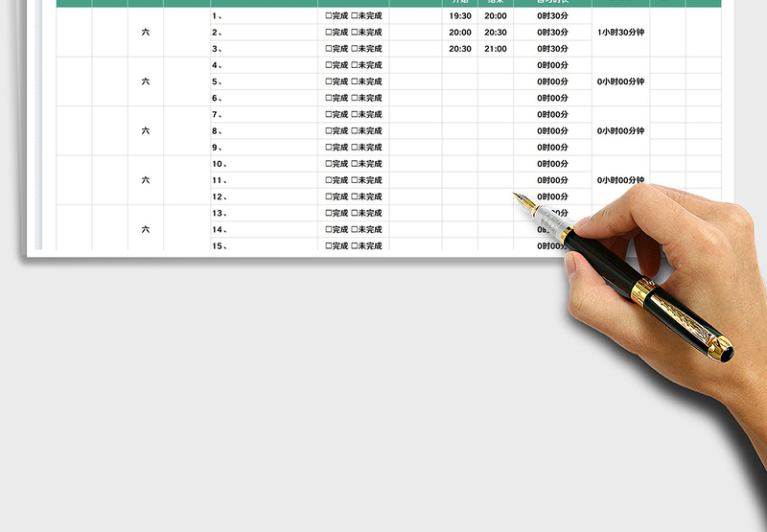The width and height of the screenshot is (767, 532).
Task: Click the 0时30分 duration in row 3
Action: pyautogui.click(x=552, y=49)
